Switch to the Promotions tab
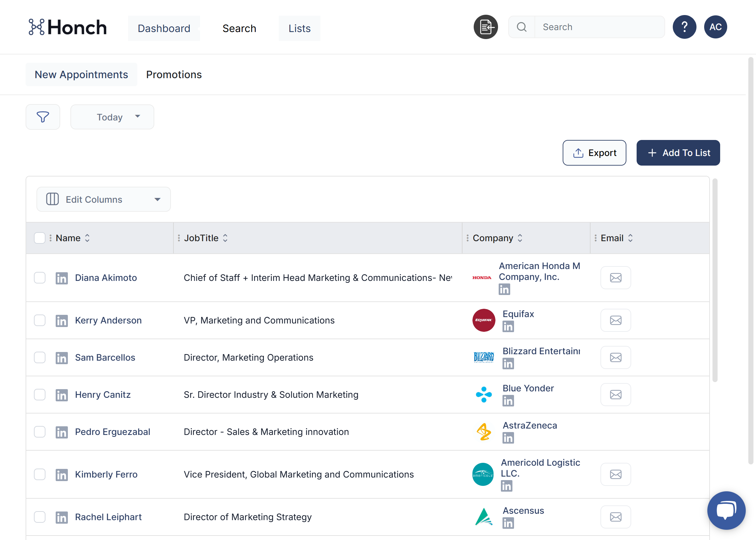Image resolution: width=756 pixels, height=540 pixels. [174, 75]
